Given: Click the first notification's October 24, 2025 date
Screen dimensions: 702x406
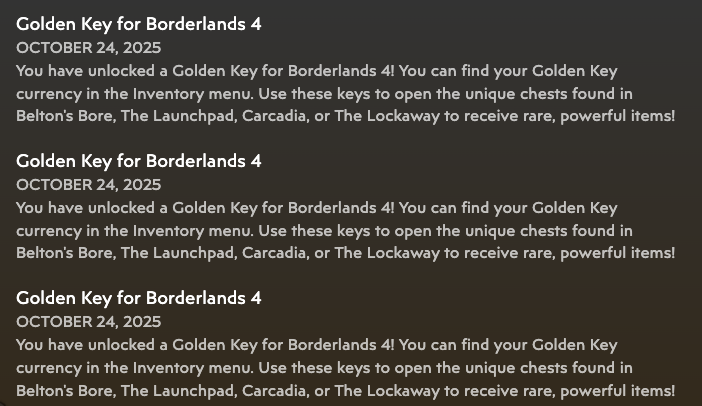Looking at the screenshot, I should [88, 48].
